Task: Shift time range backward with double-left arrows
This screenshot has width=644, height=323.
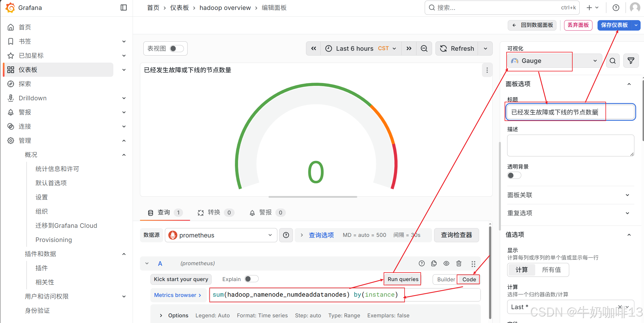Action: (313, 48)
